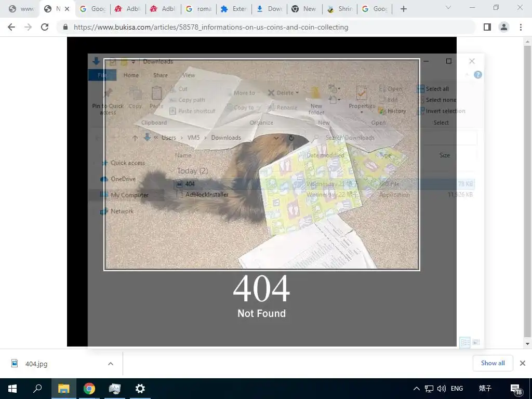Open a new Chrome tab with plus
532x399 pixels.
click(x=403, y=9)
